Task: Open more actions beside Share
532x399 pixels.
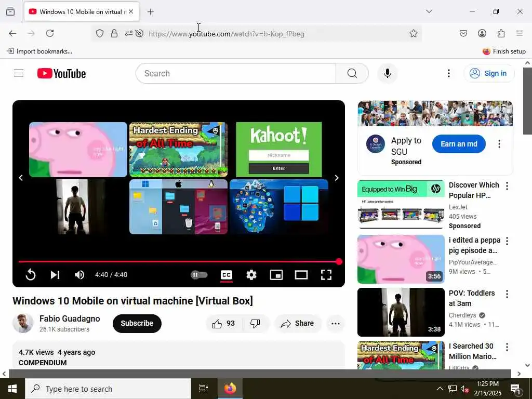Action: 335,323
